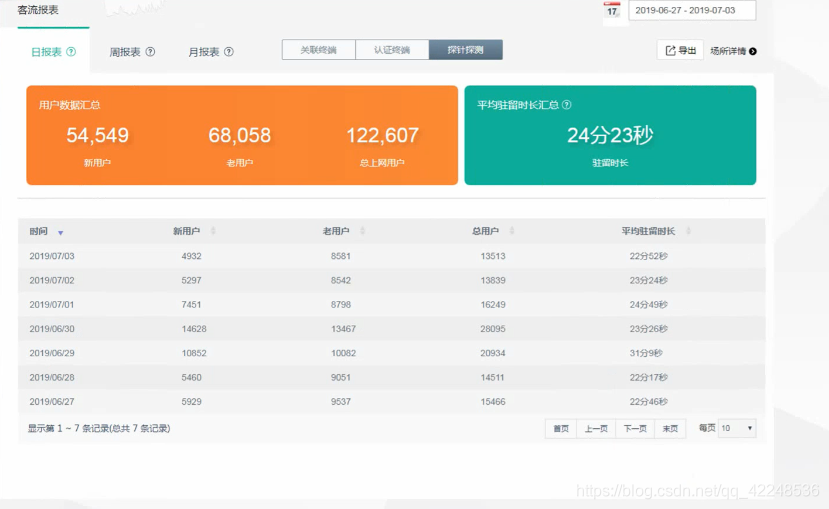Select the 2019/06/28 date cell
Viewport: 829px width, 509px height.
[52, 378]
